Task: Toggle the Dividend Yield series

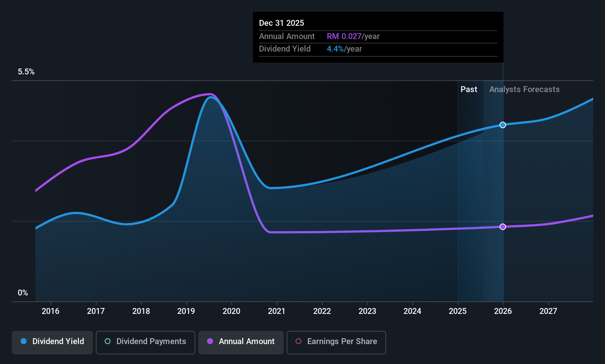Action: 52,343
